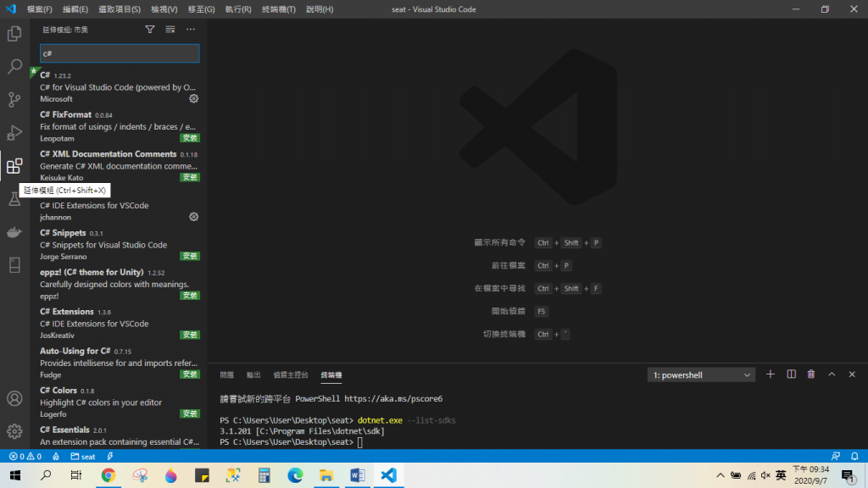Image resolution: width=868 pixels, height=488 pixels.
Task: Open the Go (移至) menu
Action: [202, 9]
